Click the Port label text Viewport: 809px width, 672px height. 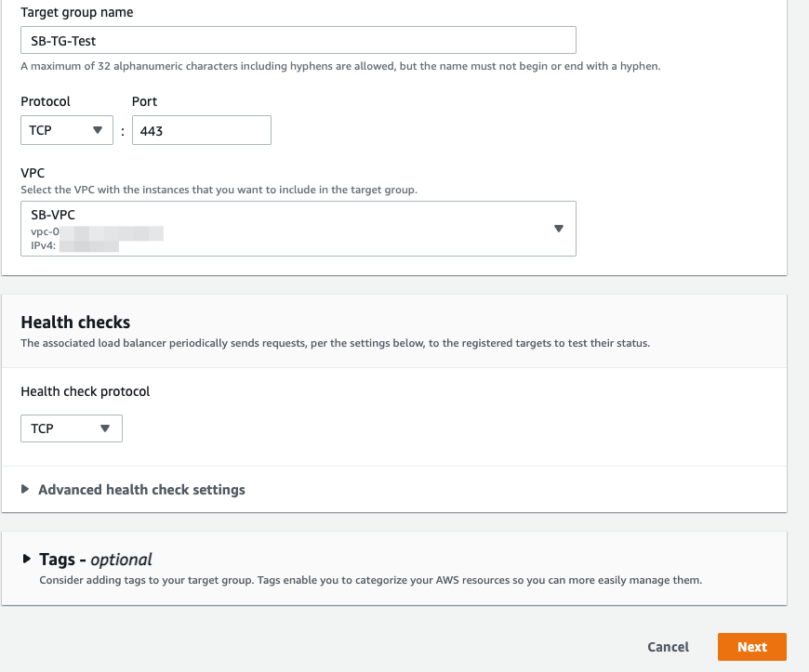(x=145, y=101)
